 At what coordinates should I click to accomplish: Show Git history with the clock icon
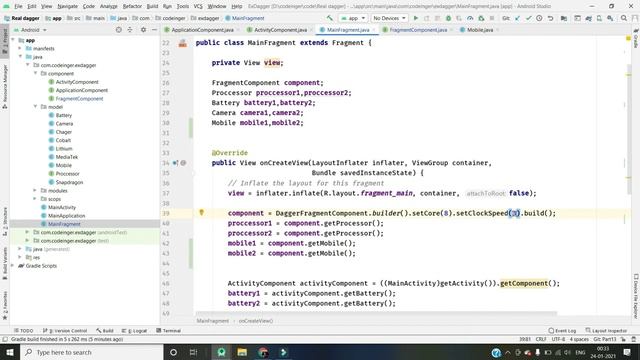[x=539, y=18]
